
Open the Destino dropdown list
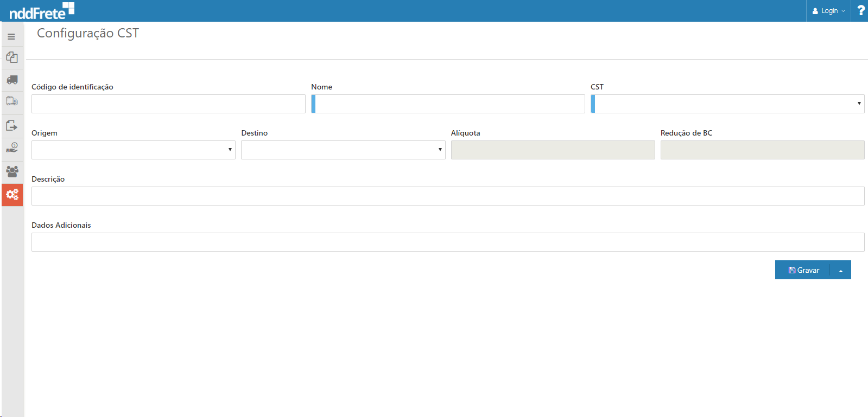[x=343, y=150]
